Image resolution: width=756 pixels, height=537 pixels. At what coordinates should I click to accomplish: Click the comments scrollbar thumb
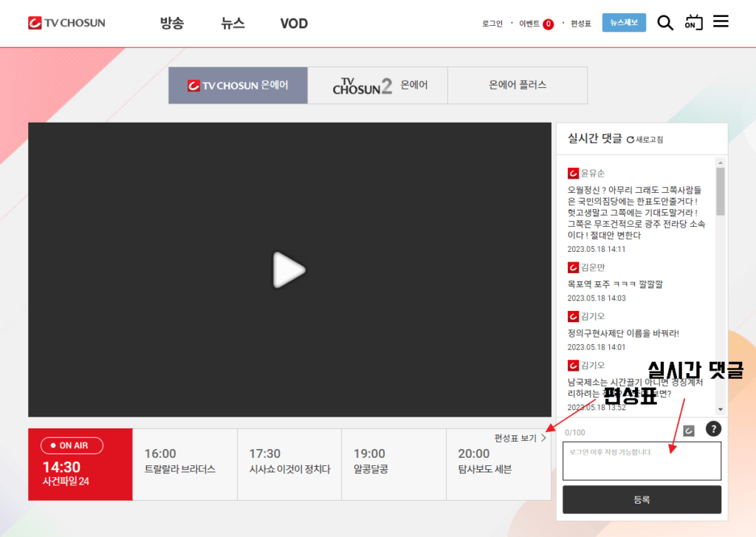coord(721,191)
